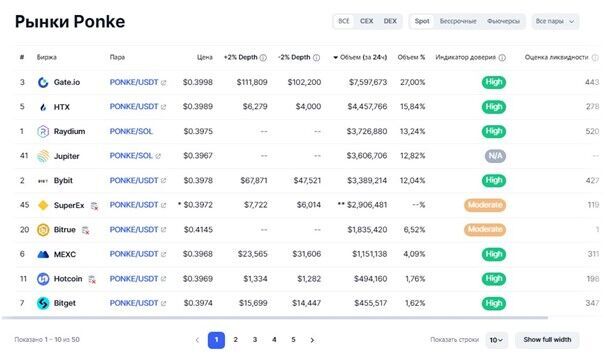The height and width of the screenshot is (361, 606).
Task: Open external link icon for Jupiter pair
Action: (158, 156)
